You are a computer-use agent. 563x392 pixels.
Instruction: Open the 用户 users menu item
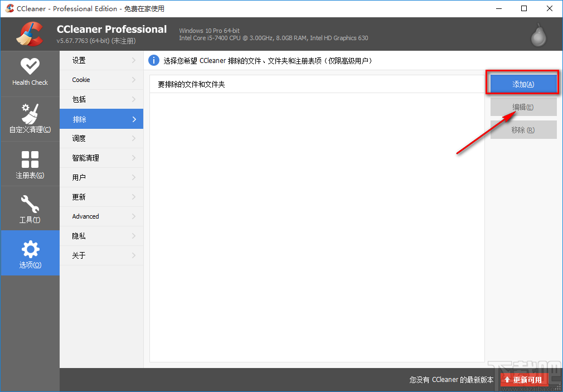coord(101,177)
